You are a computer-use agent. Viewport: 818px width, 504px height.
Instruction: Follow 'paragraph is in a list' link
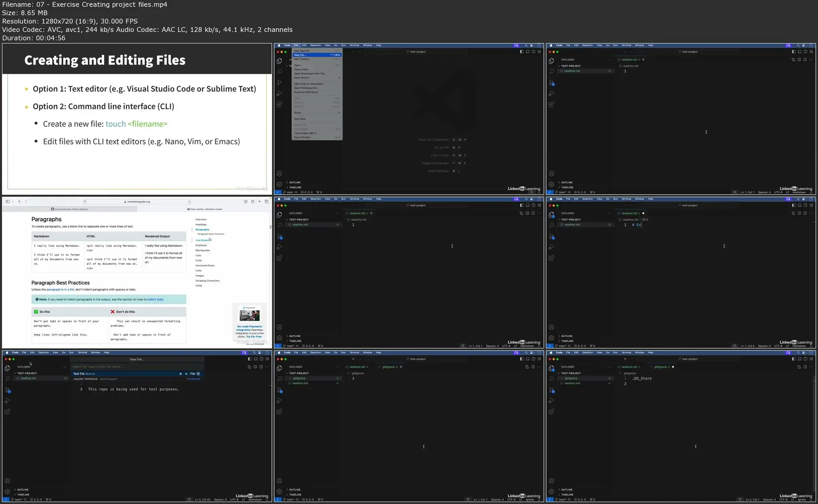pyautogui.click(x=60, y=290)
